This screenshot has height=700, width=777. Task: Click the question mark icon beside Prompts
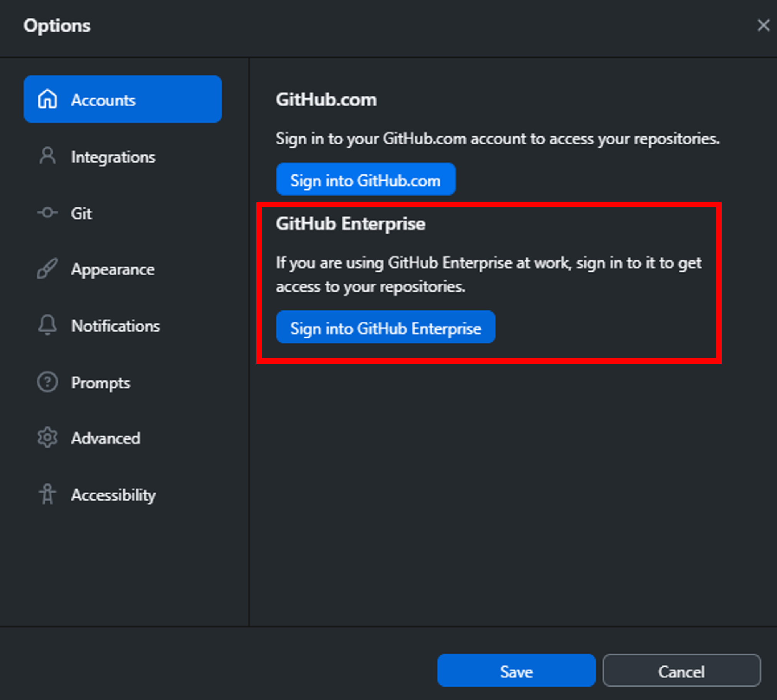tap(47, 382)
